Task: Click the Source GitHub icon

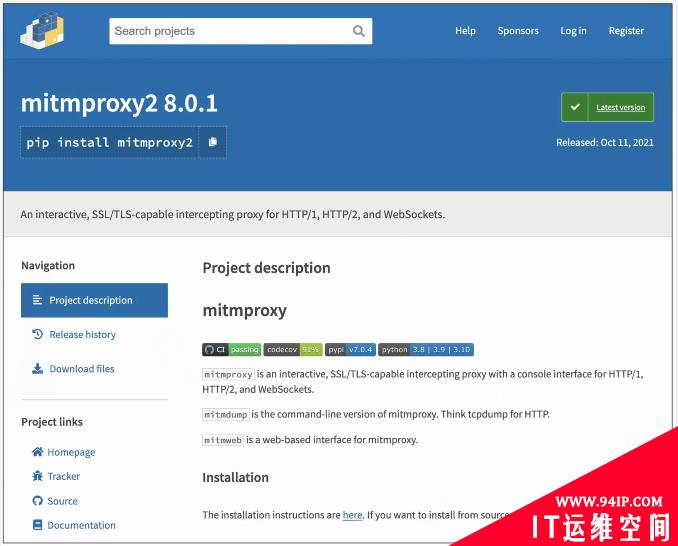Action: tap(38, 501)
